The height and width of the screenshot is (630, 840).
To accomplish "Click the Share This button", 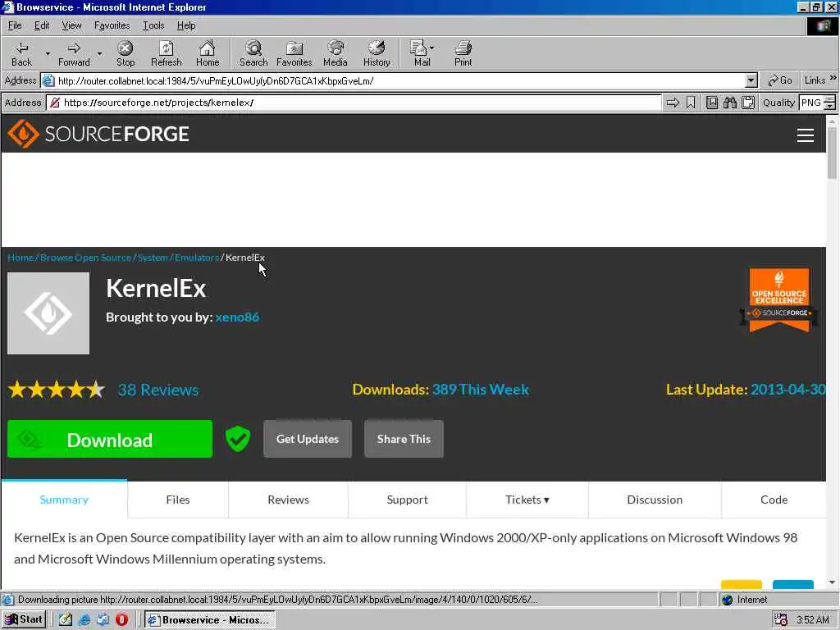I will click(404, 440).
